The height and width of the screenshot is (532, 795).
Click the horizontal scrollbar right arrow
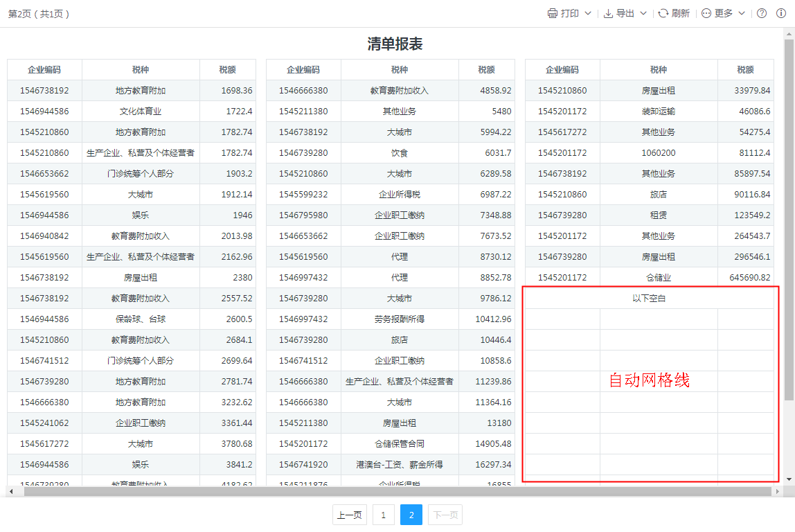(778, 491)
